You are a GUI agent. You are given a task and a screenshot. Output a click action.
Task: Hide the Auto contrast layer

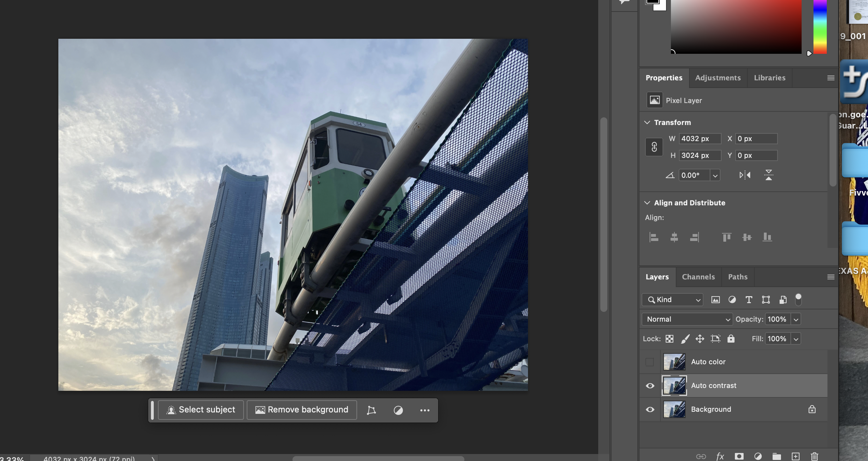point(650,386)
